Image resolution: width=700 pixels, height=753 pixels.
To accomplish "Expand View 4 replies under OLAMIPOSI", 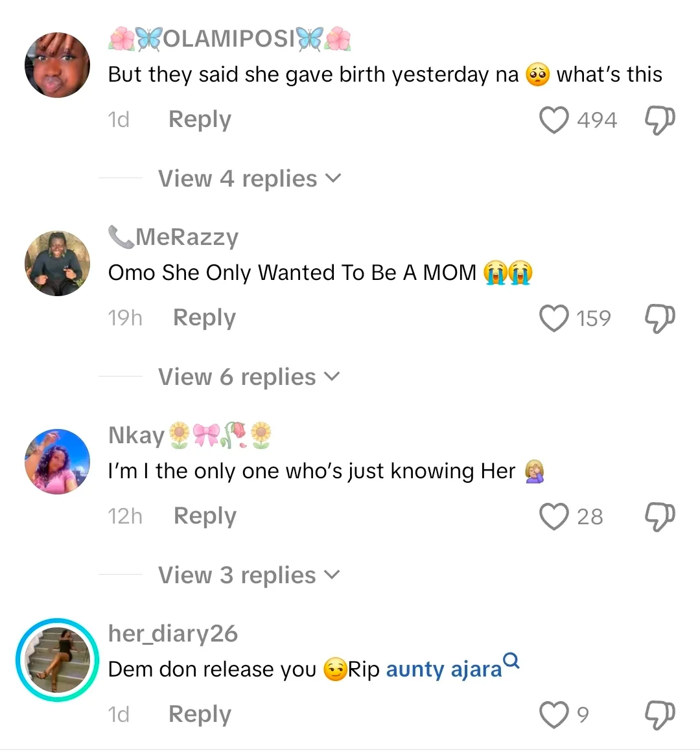I will [x=249, y=179].
